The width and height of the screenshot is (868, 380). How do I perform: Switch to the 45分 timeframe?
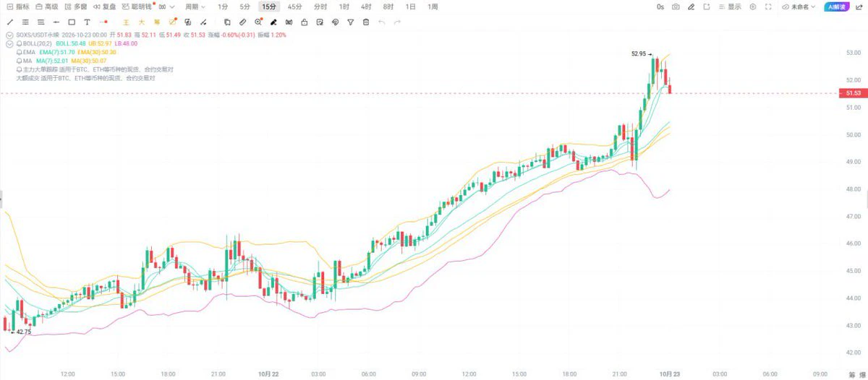pyautogui.click(x=294, y=7)
